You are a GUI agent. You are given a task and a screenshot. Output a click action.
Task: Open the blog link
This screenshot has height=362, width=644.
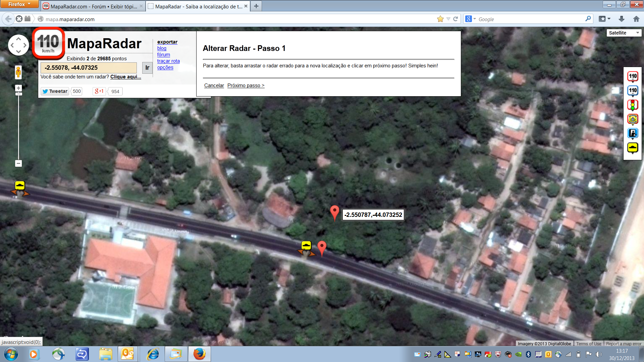[x=162, y=48]
